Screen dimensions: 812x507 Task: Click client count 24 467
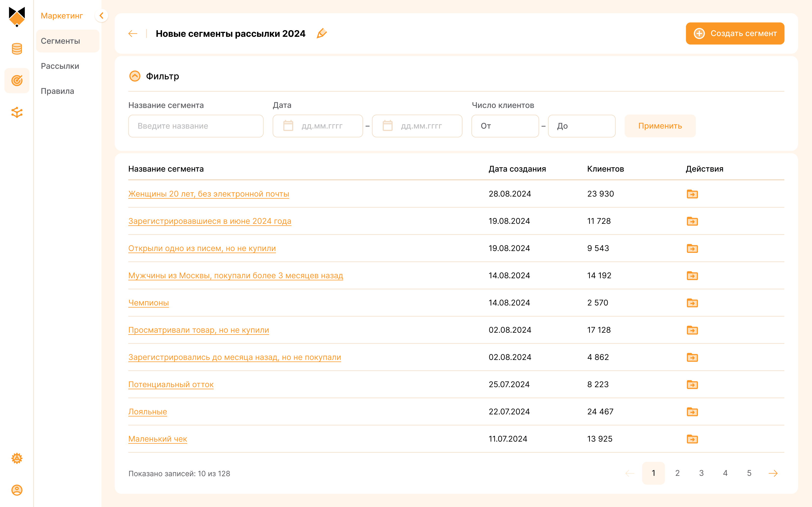[x=600, y=411]
